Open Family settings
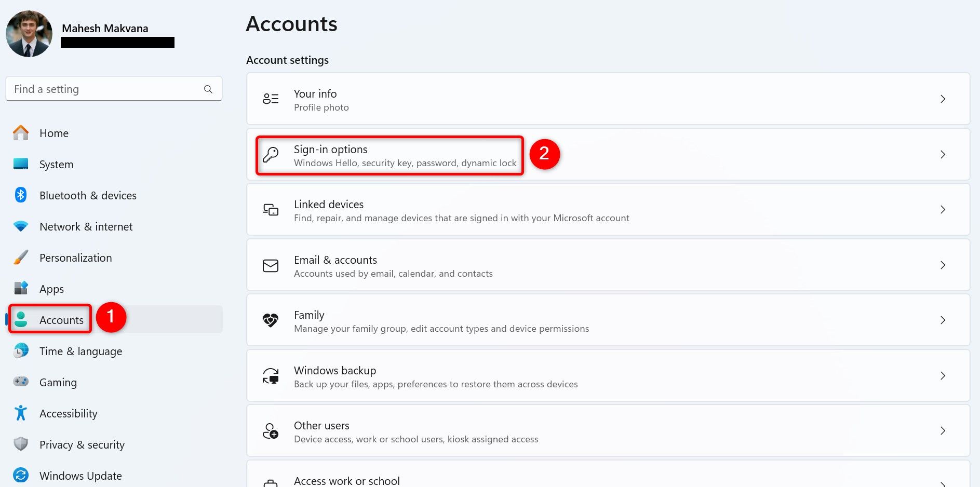Screen dimensions: 980x487 click(x=441, y=320)
